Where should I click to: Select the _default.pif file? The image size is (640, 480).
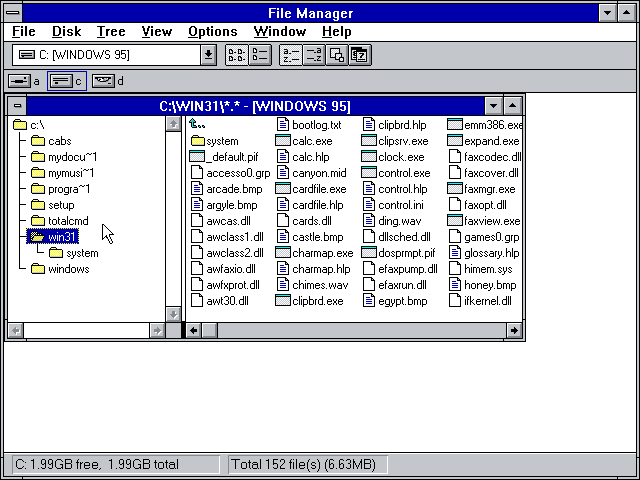tap(224, 157)
